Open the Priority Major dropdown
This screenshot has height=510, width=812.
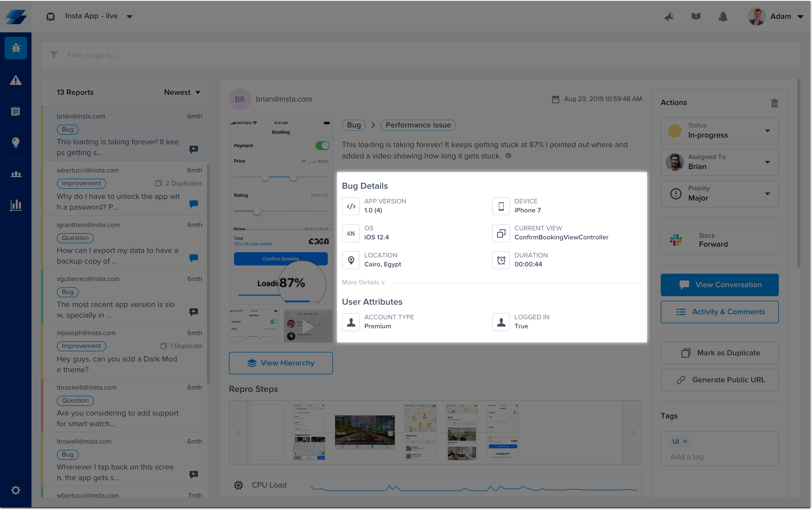(719, 194)
